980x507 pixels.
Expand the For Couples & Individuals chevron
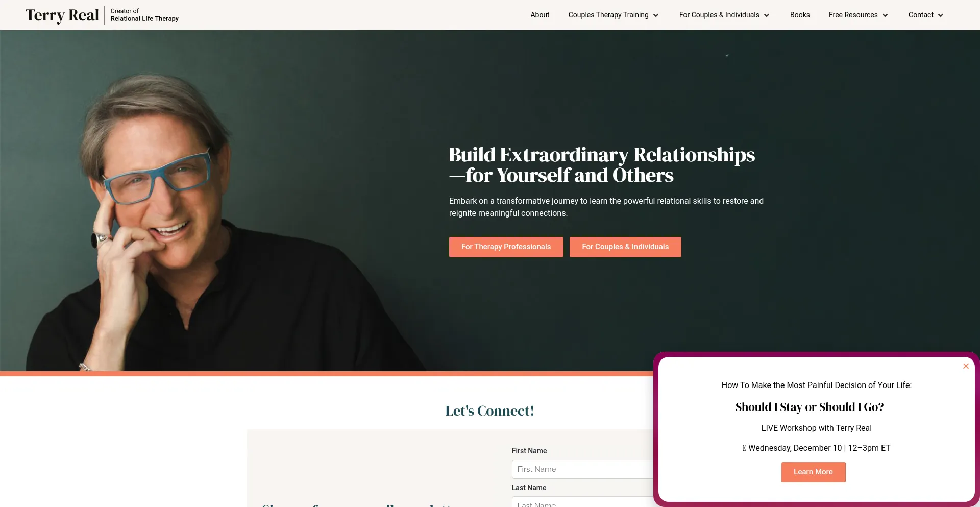click(767, 15)
